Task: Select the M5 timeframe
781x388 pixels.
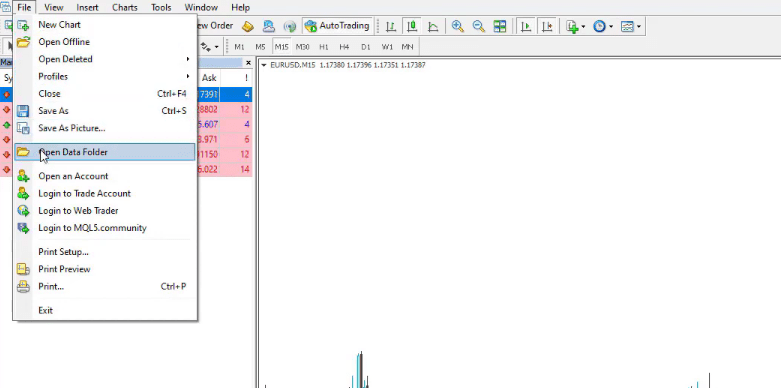Action: 260,47
